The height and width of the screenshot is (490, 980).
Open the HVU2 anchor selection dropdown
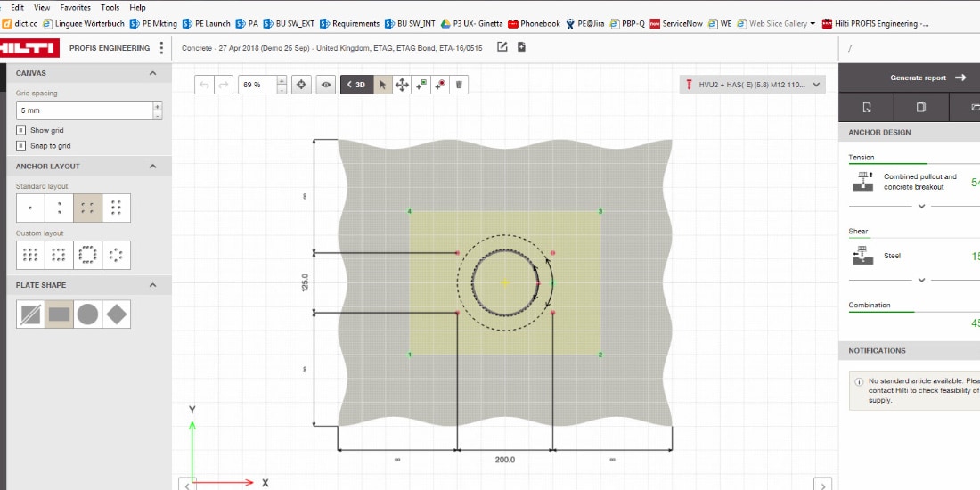752,85
